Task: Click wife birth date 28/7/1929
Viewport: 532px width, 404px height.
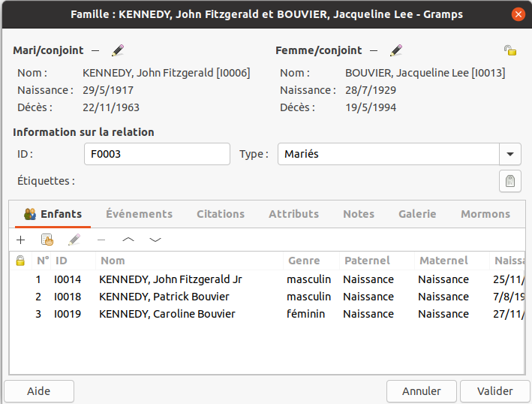Action: [371, 90]
